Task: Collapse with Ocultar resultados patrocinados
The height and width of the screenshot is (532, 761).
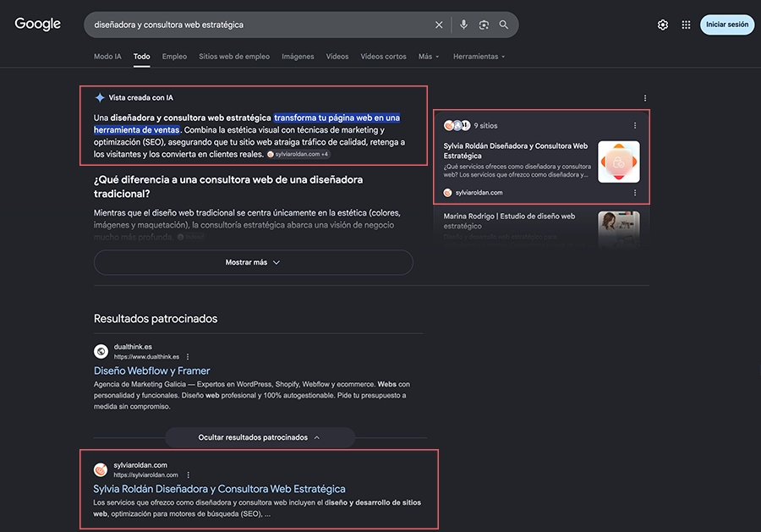Action: coord(260,437)
